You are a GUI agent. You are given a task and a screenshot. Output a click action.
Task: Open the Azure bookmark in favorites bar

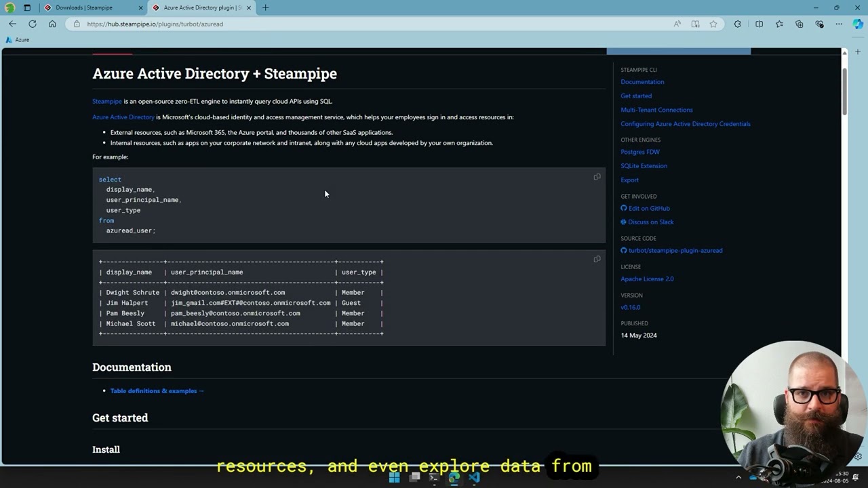18,40
